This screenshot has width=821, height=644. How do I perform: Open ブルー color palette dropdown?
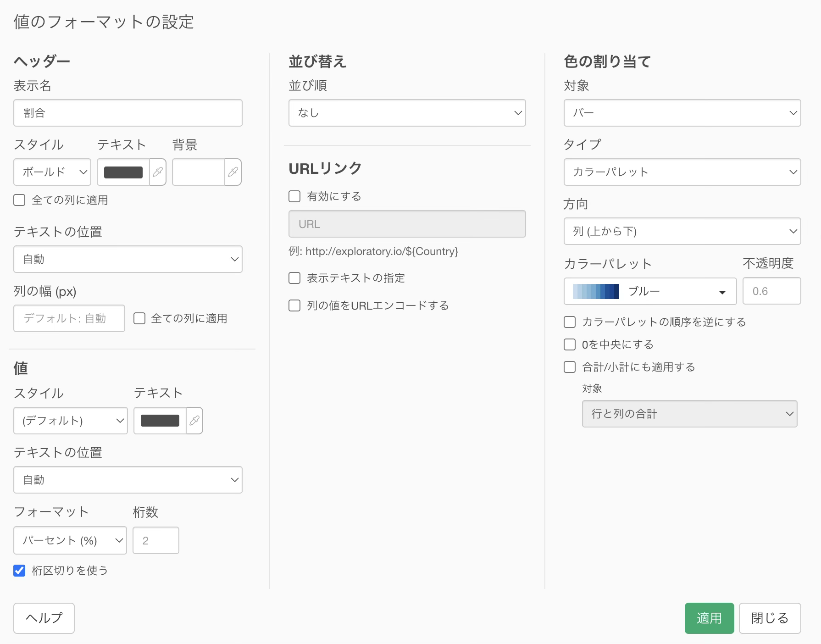(x=650, y=291)
